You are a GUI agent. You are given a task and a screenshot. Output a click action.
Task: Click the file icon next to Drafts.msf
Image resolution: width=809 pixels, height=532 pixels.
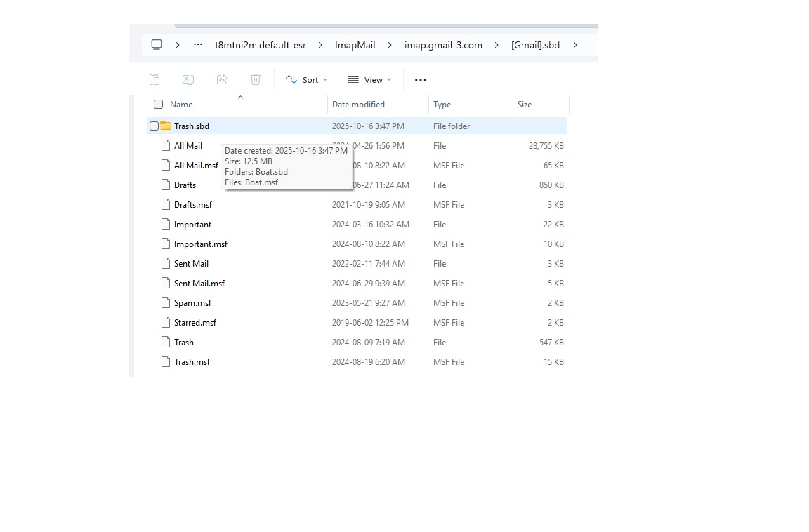click(x=166, y=205)
